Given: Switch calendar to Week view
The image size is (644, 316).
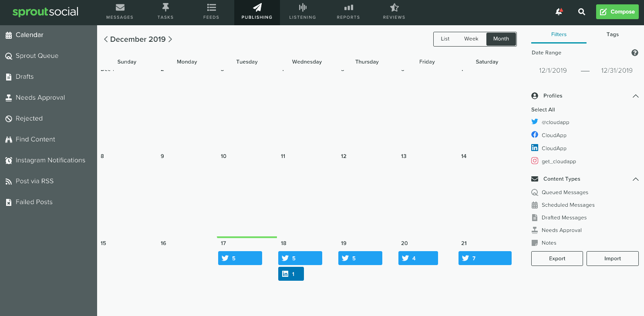Looking at the screenshot, I should coord(471,39).
